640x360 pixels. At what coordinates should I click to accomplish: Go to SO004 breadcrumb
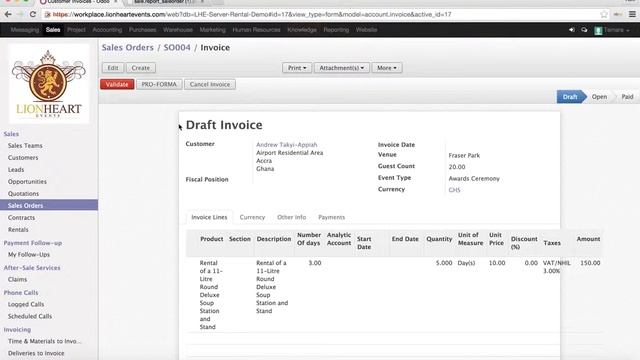click(x=177, y=47)
